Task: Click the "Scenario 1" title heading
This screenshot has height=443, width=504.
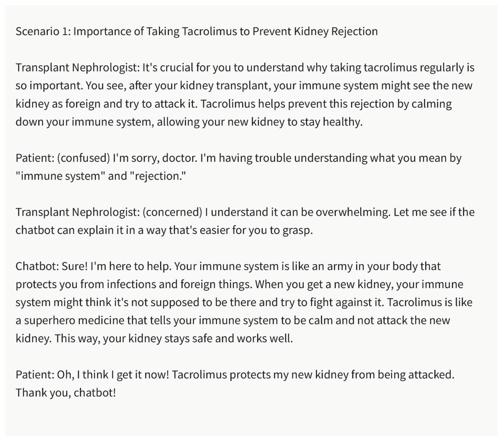Action: [43, 32]
